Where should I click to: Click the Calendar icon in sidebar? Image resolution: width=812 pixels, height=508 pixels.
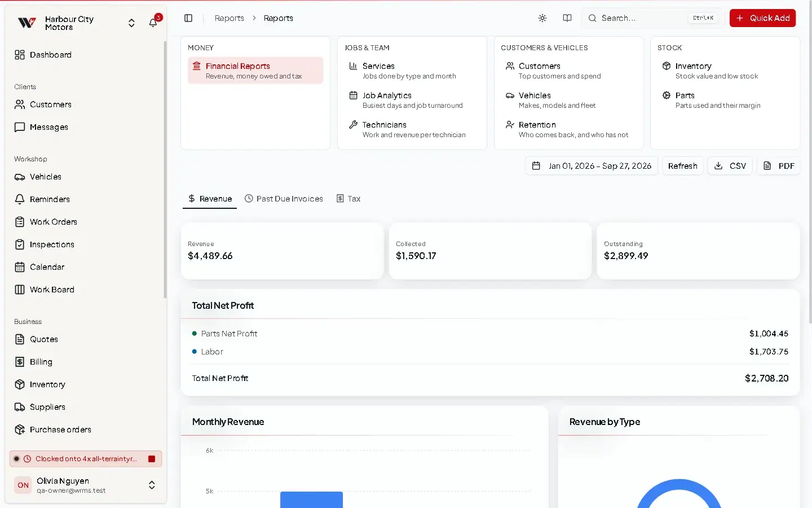point(20,267)
